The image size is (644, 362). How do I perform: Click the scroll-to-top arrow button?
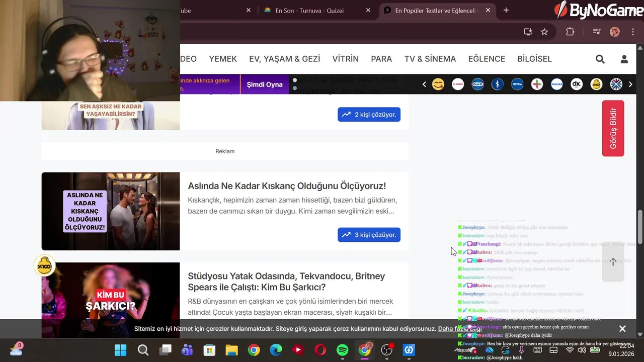(x=613, y=262)
